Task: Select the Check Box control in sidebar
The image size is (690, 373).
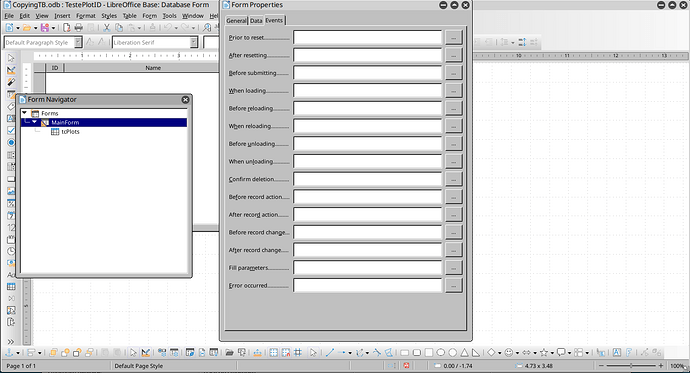Action: [11, 131]
